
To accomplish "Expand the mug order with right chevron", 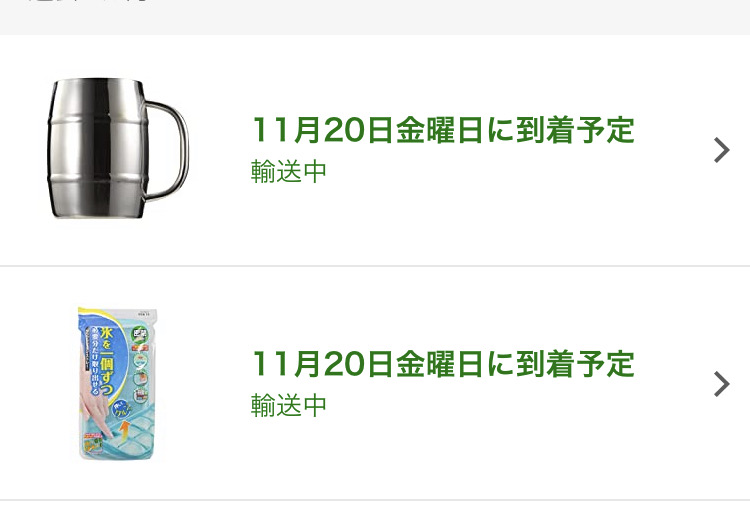I will [x=721, y=150].
